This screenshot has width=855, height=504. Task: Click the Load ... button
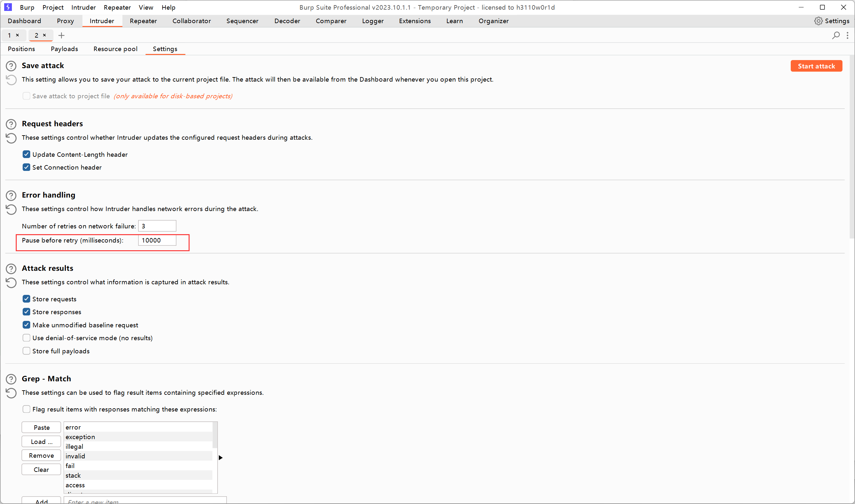41,442
